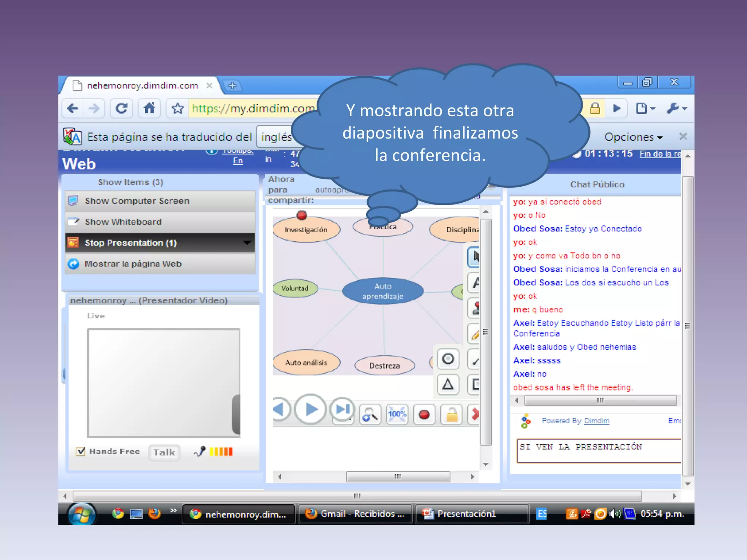The width and height of the screenshot is (747, 560).
Task: Open the Opciones translation dropdown
Action: (x=633, y=137)
